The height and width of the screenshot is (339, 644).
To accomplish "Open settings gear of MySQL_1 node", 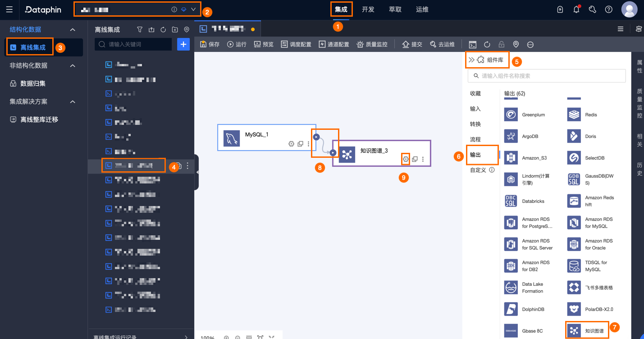I will click(291, 144).
